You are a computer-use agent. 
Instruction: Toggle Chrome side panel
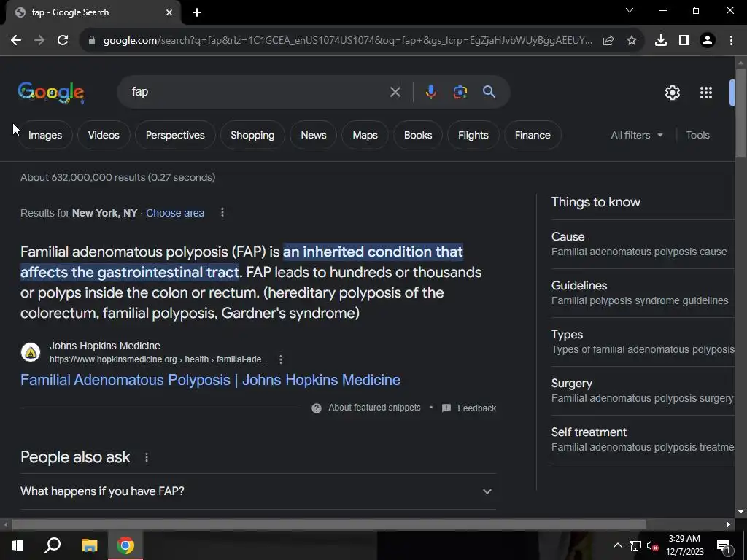[684, 41]
